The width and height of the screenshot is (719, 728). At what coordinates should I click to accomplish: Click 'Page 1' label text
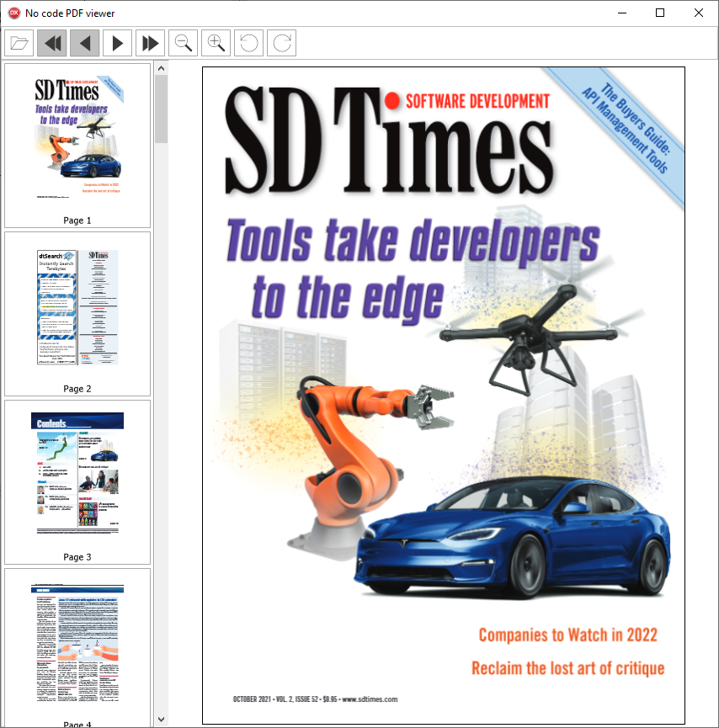pyautogui.click(x=77, y=221)
